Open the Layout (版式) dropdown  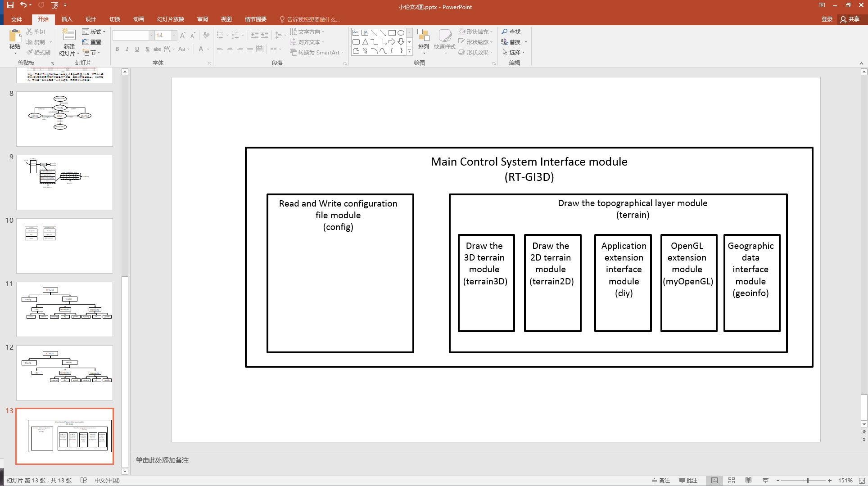point(94,31)
